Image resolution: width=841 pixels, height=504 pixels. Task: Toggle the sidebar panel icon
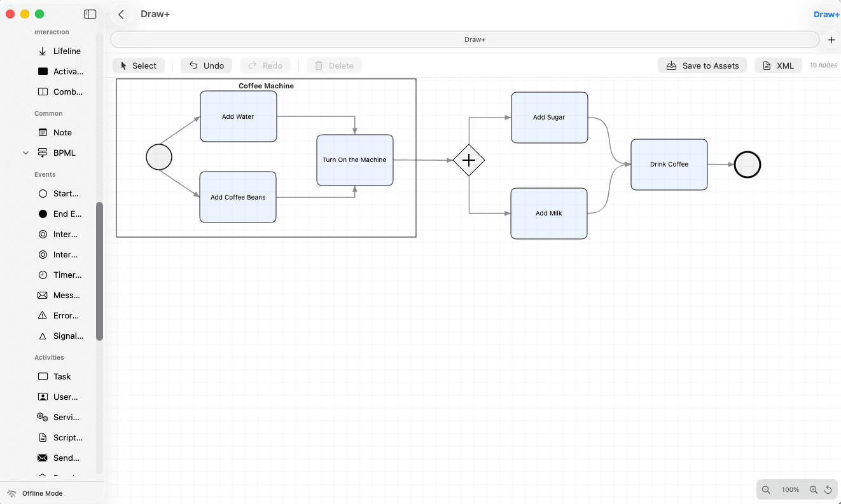click(90, 14)
